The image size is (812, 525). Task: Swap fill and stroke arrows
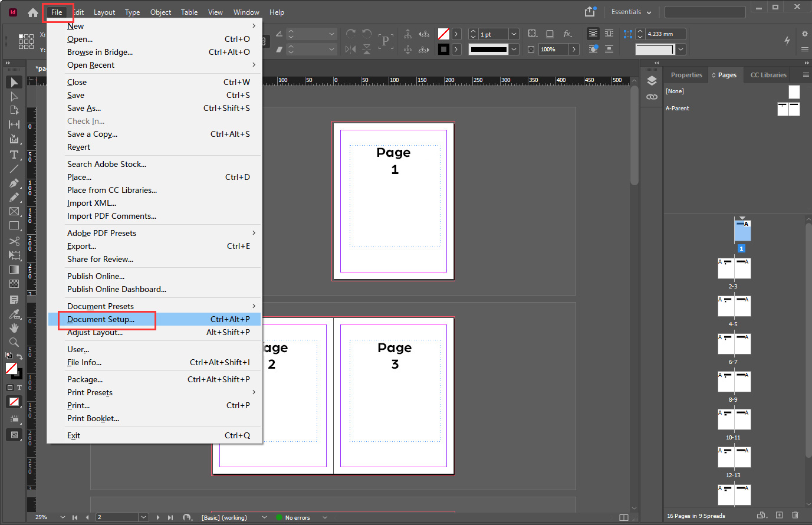point(19,356)
